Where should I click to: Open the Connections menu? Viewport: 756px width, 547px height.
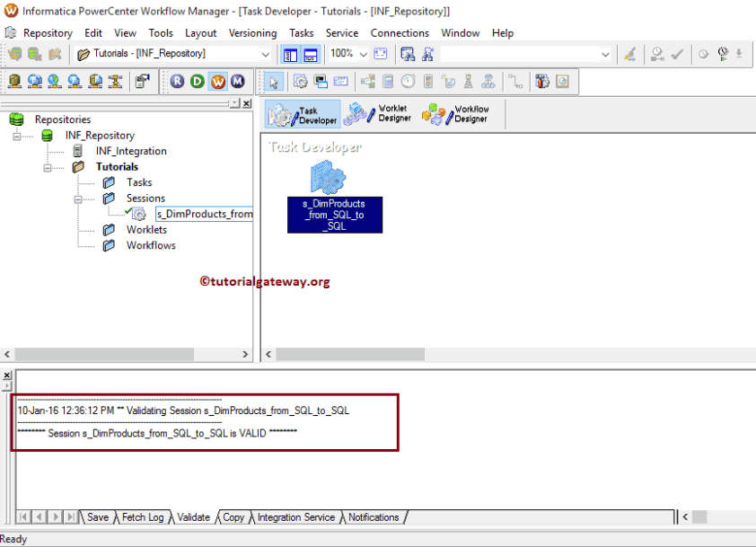400,33
